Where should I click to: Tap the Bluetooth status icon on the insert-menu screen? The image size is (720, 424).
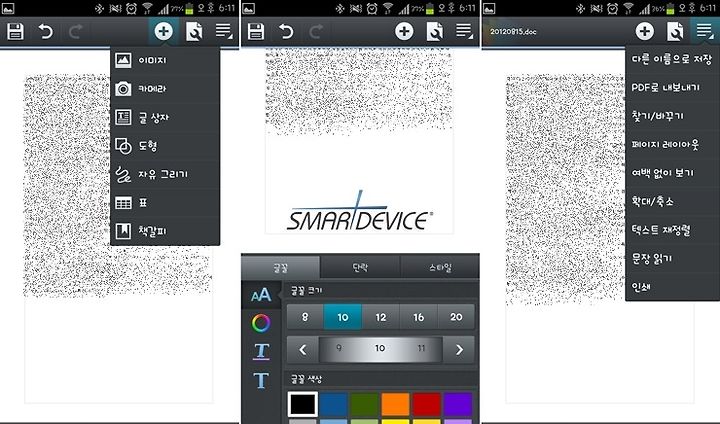point(99,8)
